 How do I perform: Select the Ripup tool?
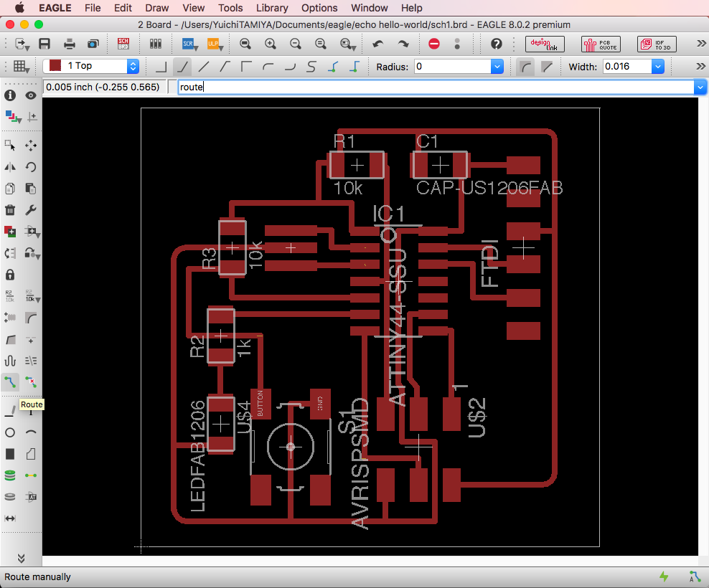(x=31, y=382)
